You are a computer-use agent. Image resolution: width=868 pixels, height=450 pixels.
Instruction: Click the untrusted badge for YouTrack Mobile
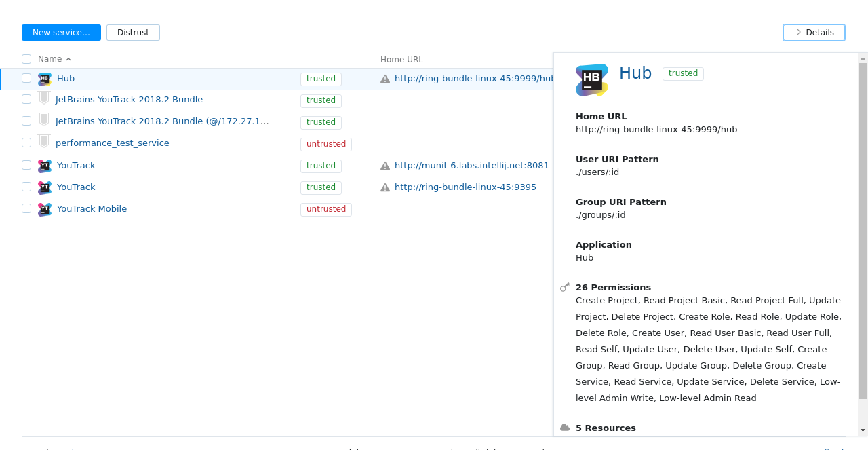point(326,209)
